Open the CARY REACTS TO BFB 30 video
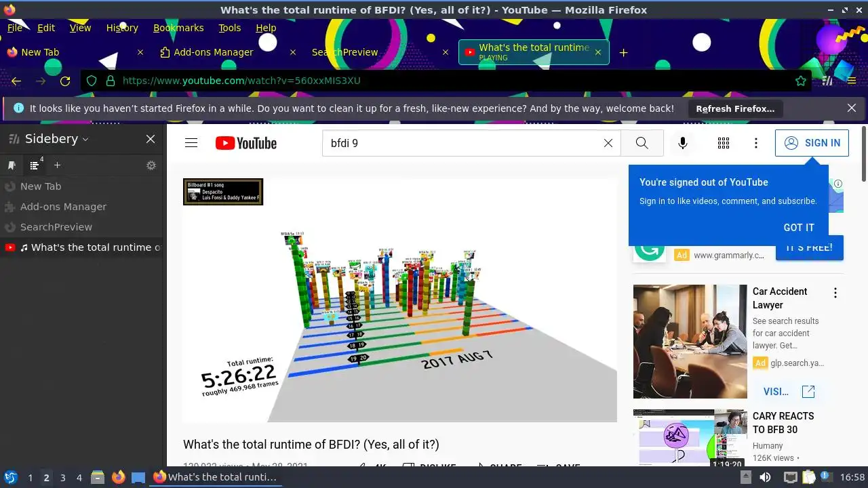868x488 pixels. tap(783, 423)
